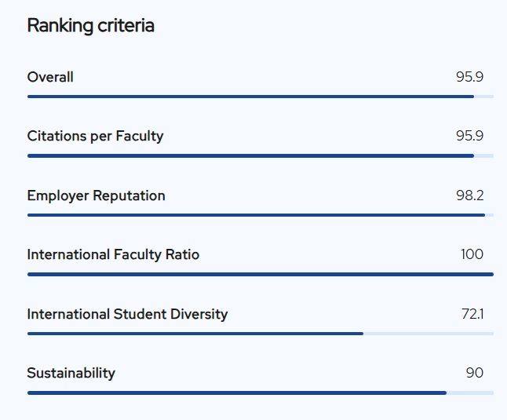Click the Sustainability score value 90

(474, 373)
